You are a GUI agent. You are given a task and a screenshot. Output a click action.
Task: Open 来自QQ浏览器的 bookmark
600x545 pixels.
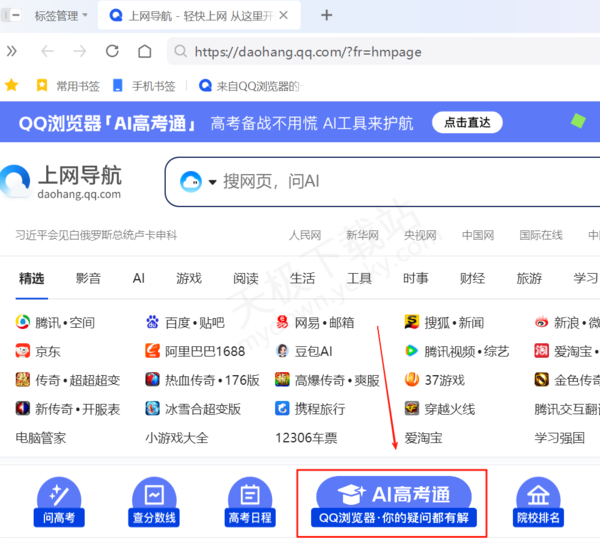[x=249, y=86]
